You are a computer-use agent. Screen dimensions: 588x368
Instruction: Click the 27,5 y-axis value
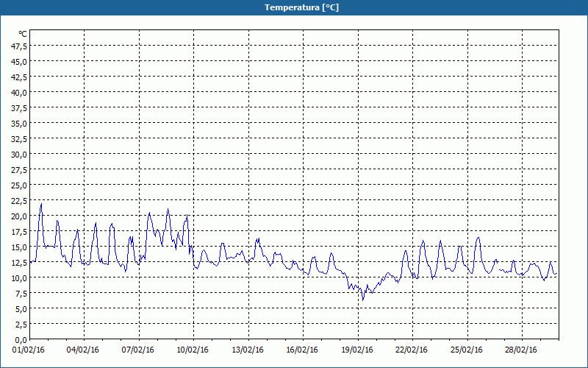coord(19,170)
